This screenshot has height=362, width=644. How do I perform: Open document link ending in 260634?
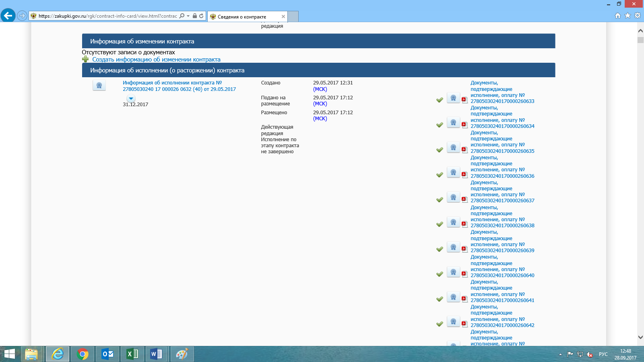click(x=502, y=117)
